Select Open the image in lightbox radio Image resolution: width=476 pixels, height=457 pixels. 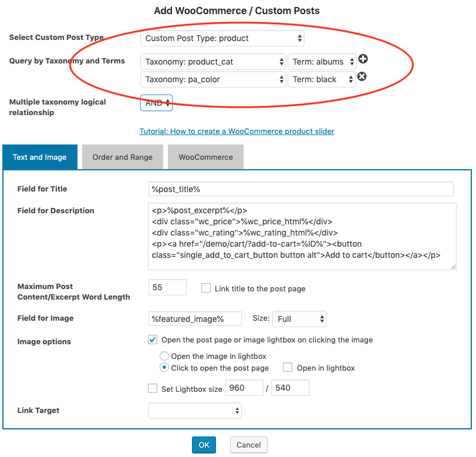pos(164,356)
